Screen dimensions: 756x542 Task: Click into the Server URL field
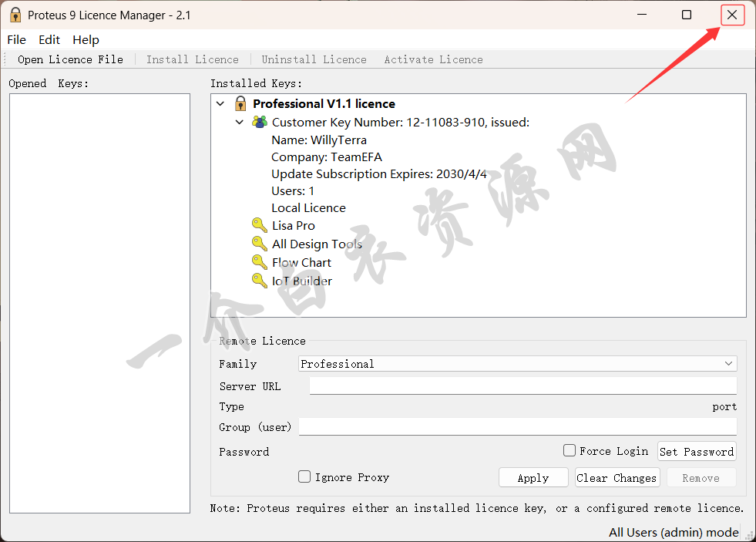pos(523,385)
